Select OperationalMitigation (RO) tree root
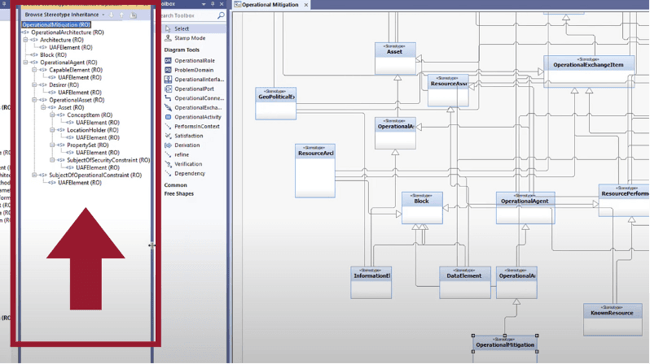 tap(56, 25)
